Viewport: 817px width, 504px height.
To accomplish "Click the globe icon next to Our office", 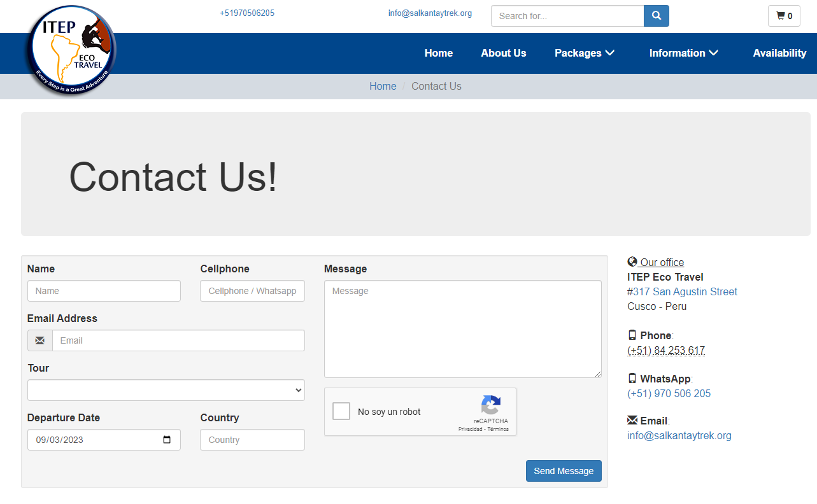I will pos(632,262).
